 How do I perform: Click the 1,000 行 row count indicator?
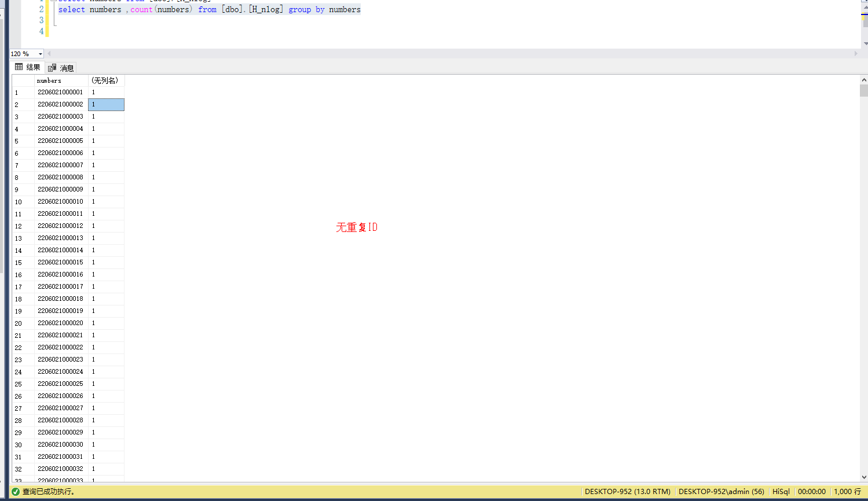[848, 492]
